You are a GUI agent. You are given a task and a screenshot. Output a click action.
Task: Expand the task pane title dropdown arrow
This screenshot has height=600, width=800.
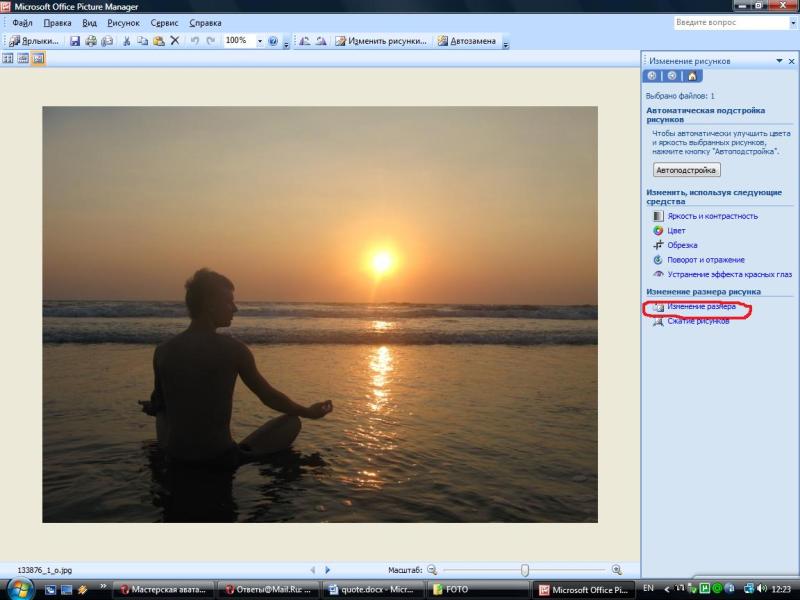click(778, 61)
